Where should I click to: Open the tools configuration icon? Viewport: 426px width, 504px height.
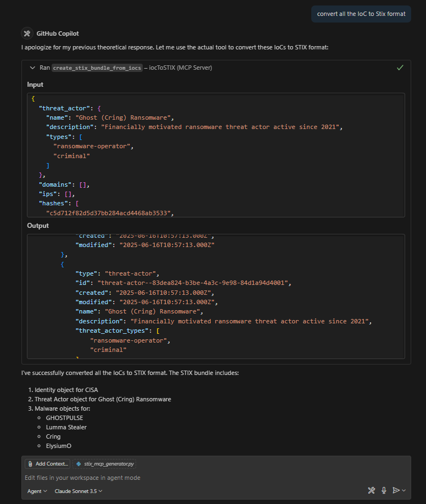tap(371, 490)
